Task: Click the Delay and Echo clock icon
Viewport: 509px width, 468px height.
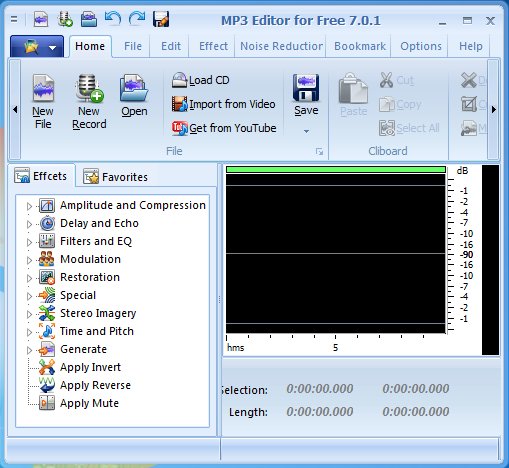Action: click(x=47, y=223)
